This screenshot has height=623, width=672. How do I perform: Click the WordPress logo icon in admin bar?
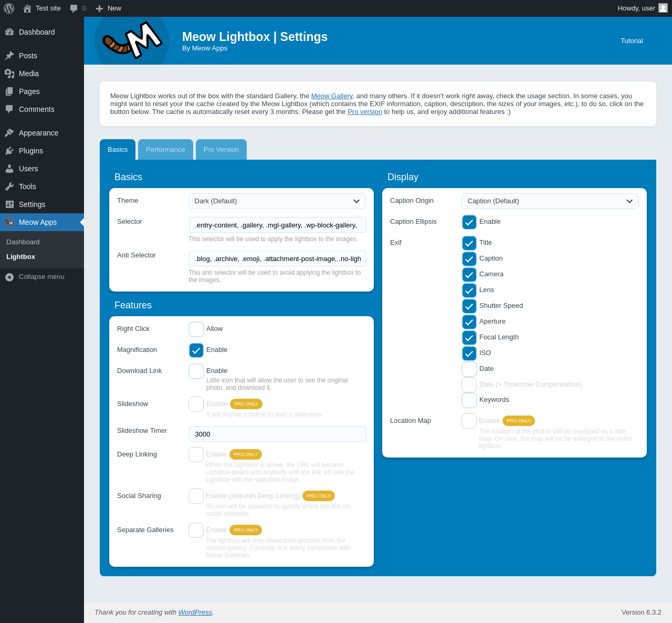[x=9, y=8]
